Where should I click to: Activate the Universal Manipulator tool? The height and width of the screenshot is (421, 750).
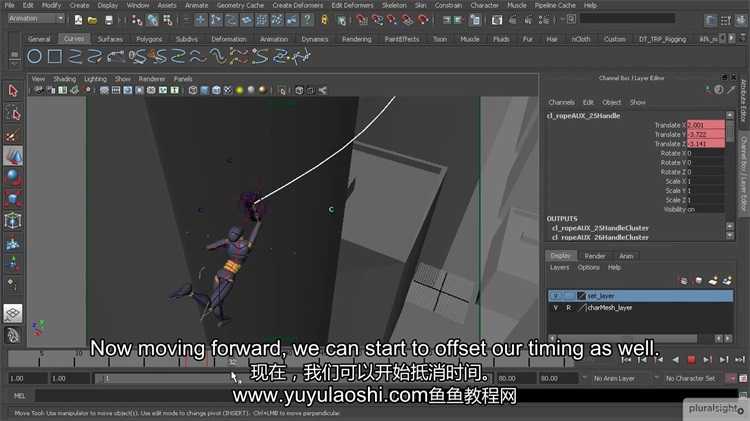(x=13, y=221)
